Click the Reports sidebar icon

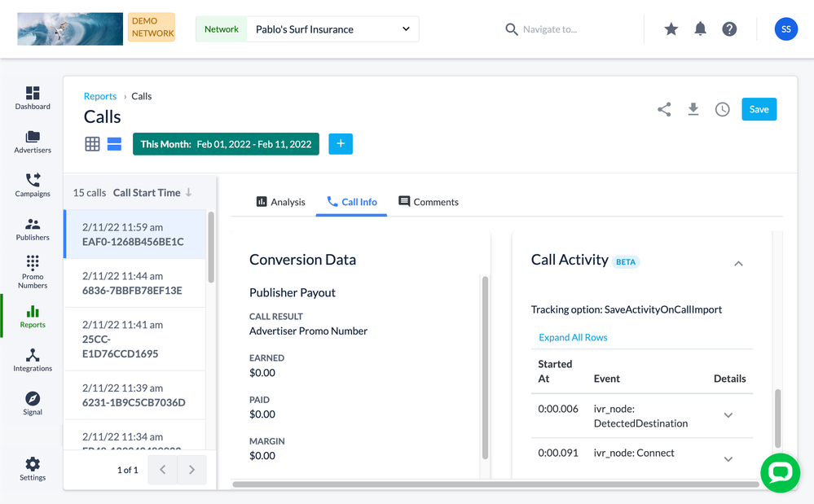tap(33, 316)
